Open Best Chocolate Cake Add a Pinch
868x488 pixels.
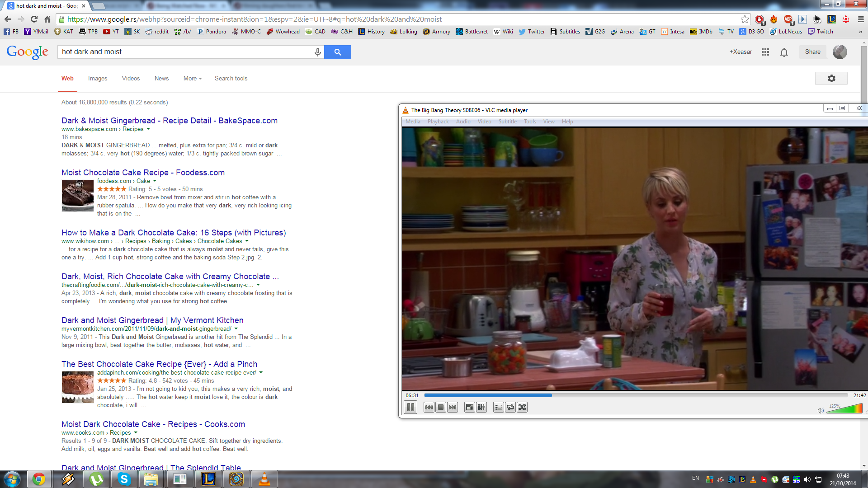[159, 364]
